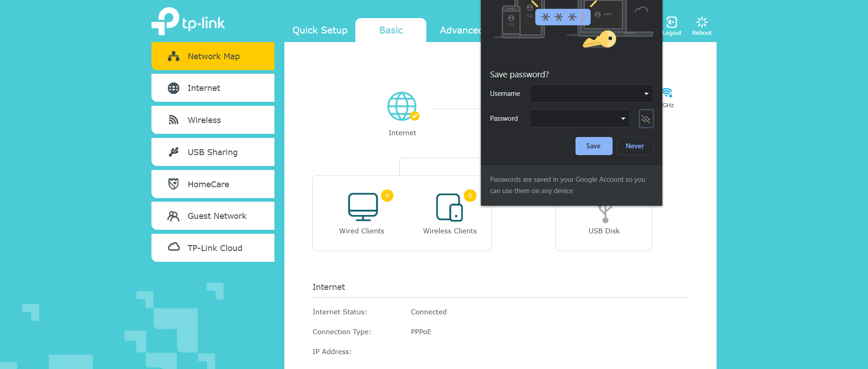Click the Wired Clients count badge
The width and height of the screenshot is (868, 369).
(x=387, y=196)
